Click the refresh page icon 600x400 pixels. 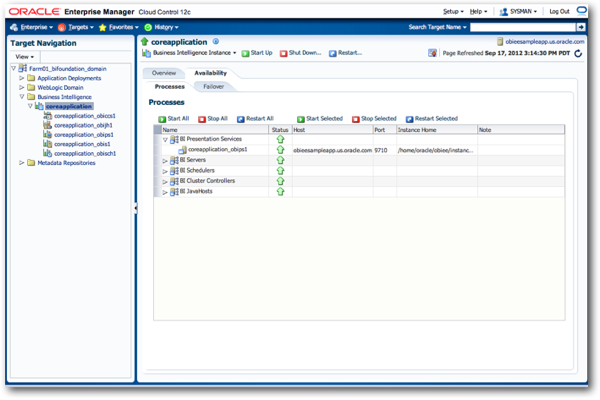click(x=578, y=53)
